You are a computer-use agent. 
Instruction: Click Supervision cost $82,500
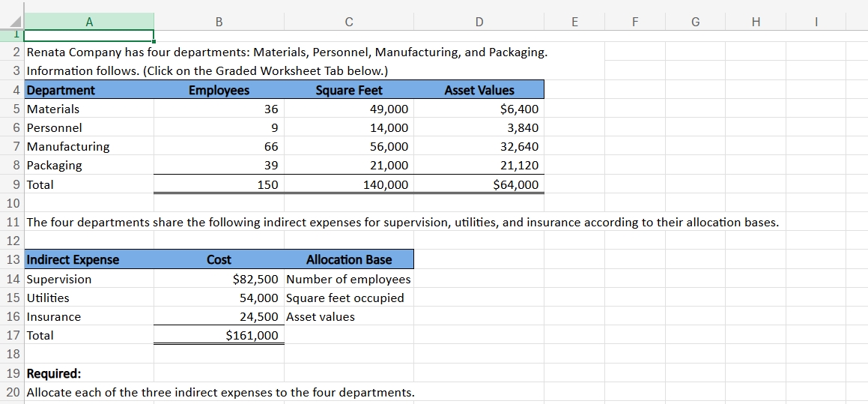(219, 279)
